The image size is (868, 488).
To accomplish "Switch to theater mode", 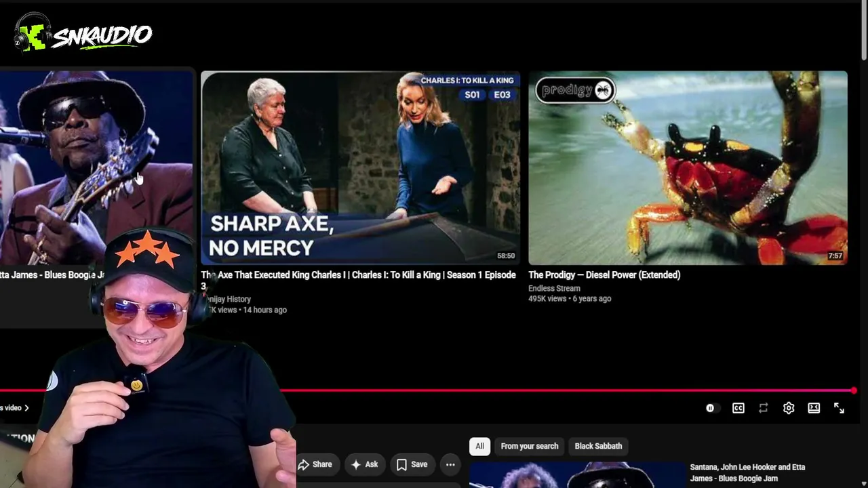I will click(x=814, y=408).
